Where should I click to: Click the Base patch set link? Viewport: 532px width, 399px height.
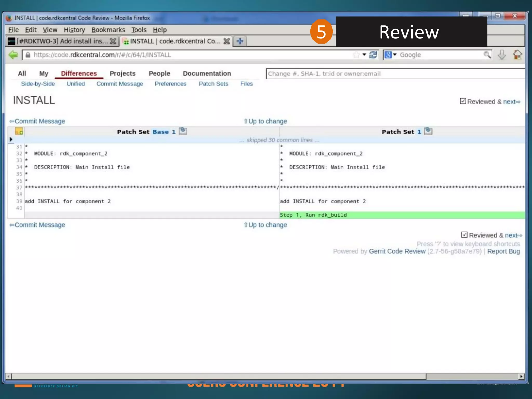coord(161,132)
